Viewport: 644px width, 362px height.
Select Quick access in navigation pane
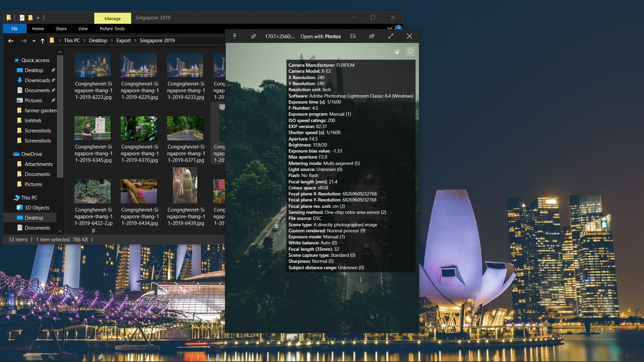pyautogui.click(x=35, y=60)
